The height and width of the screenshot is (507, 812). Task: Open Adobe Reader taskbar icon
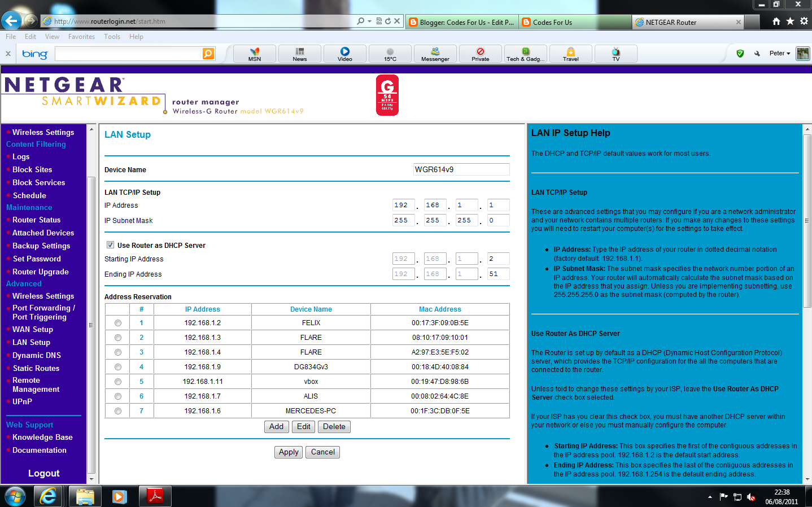click(155, 496)
